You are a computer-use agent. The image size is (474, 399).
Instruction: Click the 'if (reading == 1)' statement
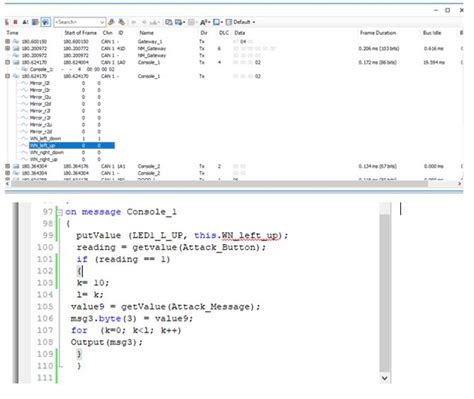(x=123, y=259)
